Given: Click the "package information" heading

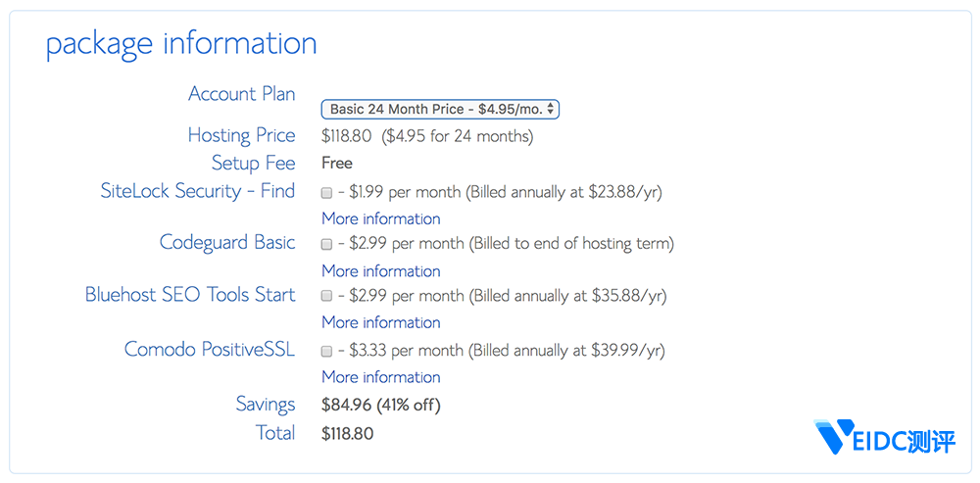Looking at the screenshot, I should click(181, 44).
